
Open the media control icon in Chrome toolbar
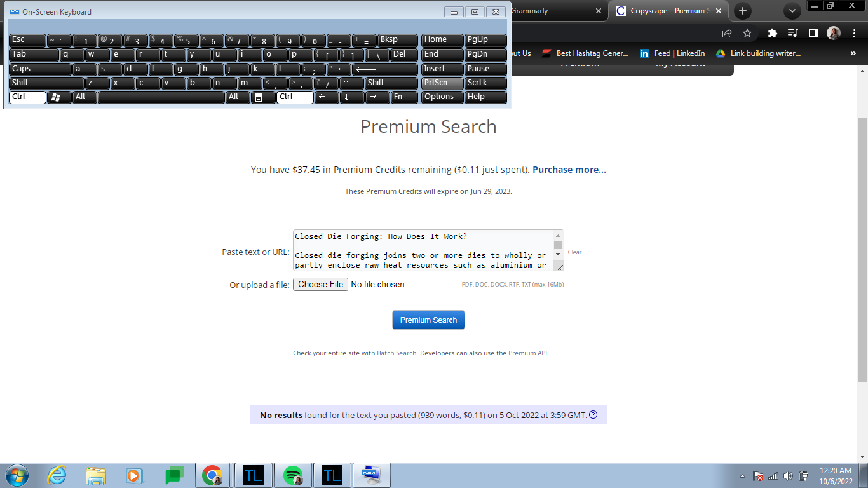[792, 33]
